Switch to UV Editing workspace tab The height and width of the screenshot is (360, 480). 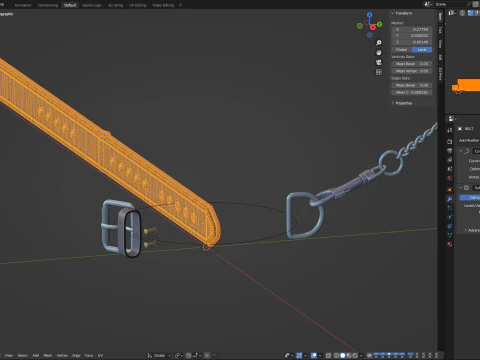coord(137,5)
